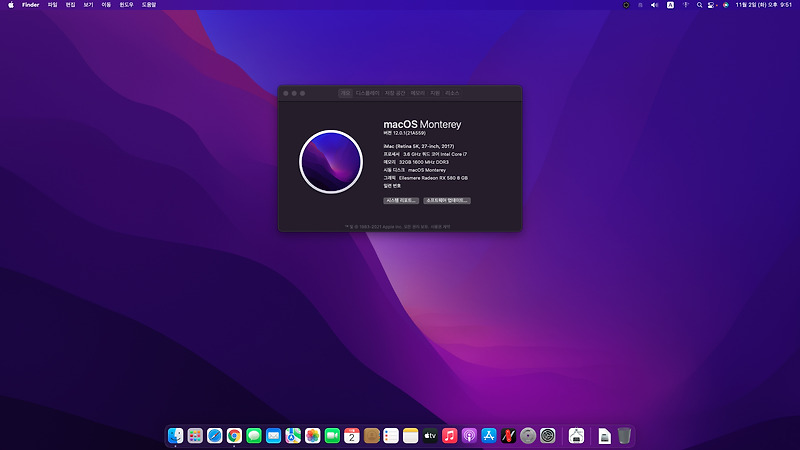Open Reminders from the Dock
Image resolution: width=800 pixels, height=450 pixels.
[x=391, y=436]
